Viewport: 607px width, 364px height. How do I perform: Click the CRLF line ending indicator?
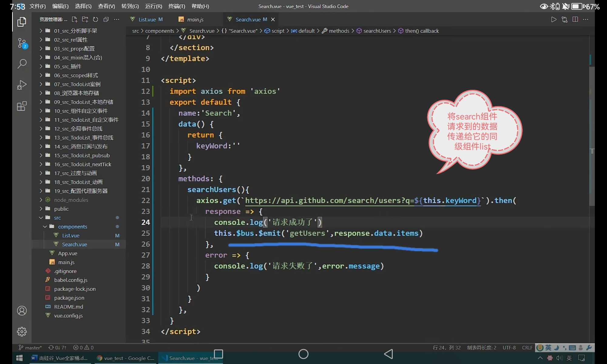527,347
